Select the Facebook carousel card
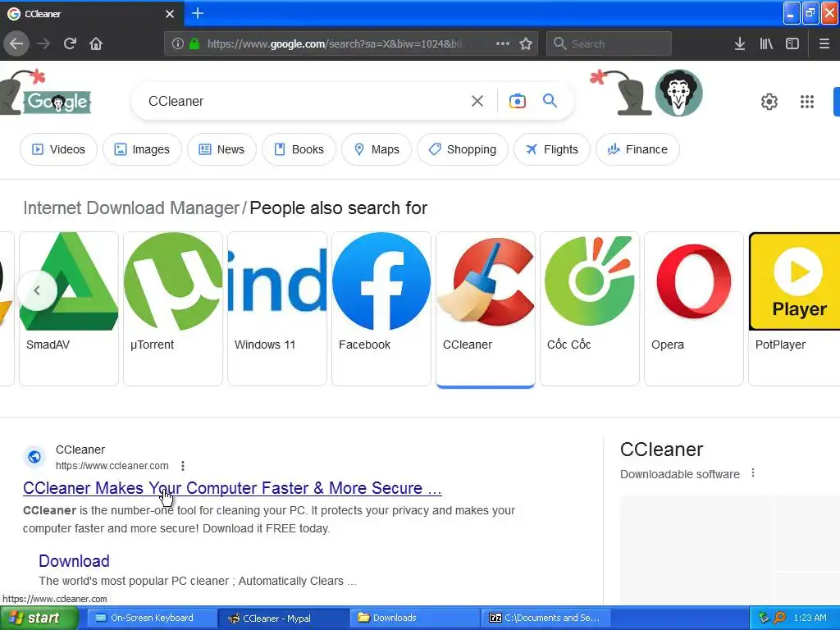 (381, 308)
